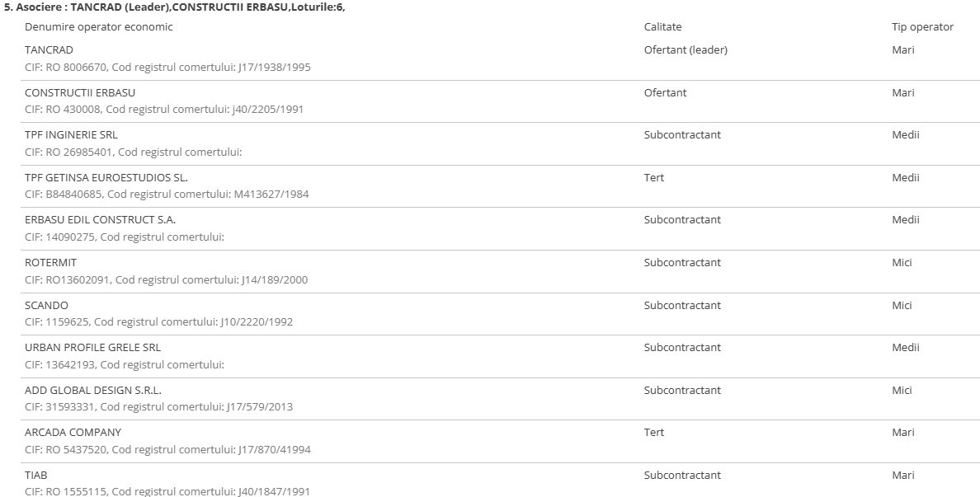Click the 'Denumire operator economic' column header
The height and width of the screenshot is (497, 980).
click(99, 27)
